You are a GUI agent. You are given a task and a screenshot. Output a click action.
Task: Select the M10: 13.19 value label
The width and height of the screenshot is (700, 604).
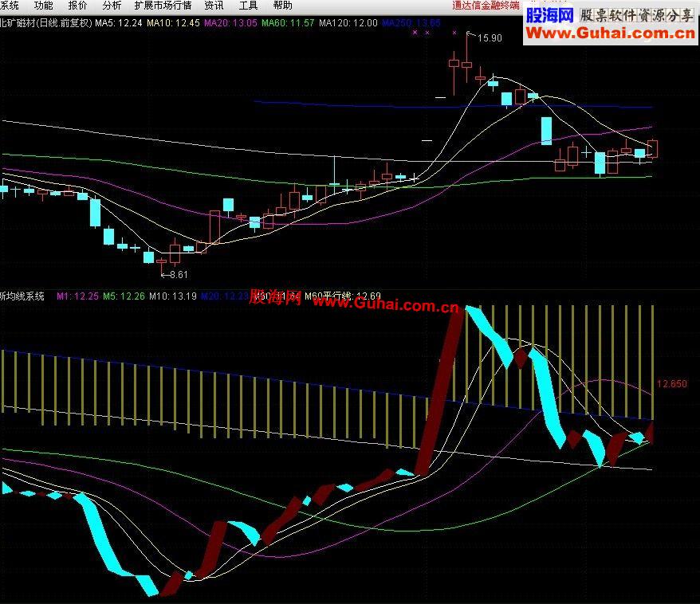(173, 296)
